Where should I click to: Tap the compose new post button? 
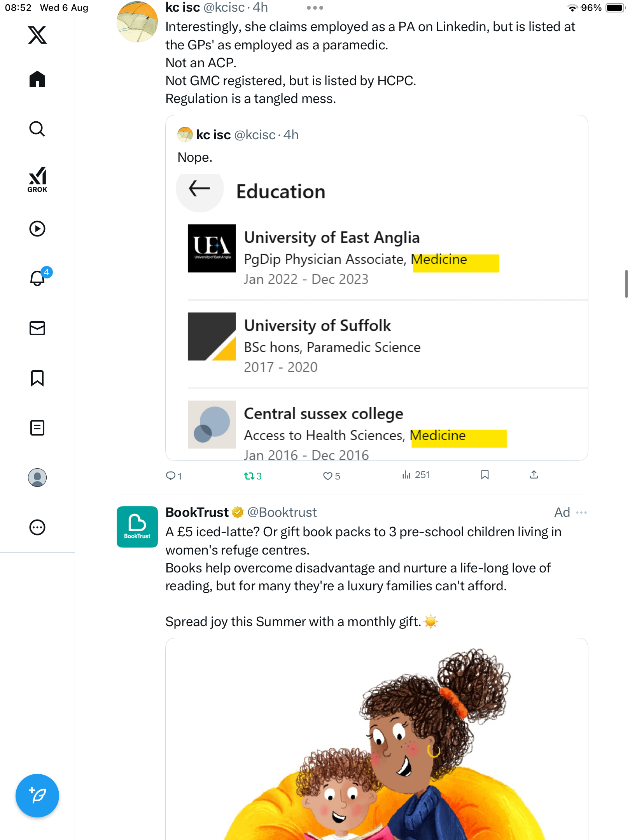[x=37, y=796]
